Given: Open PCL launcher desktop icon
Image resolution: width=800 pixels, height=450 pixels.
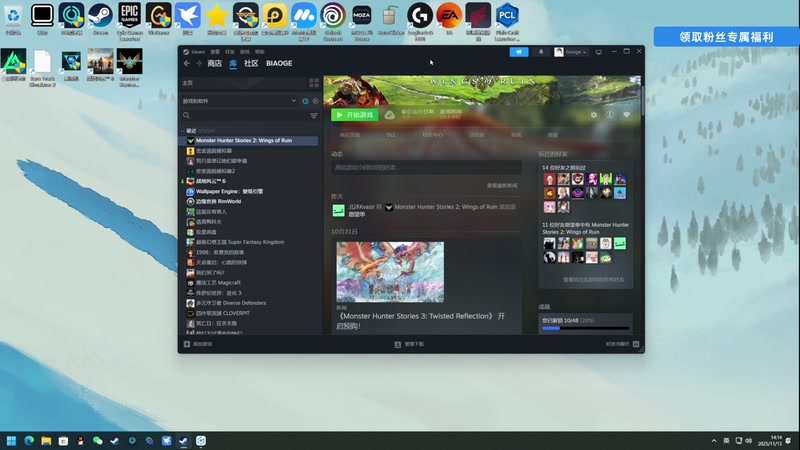Looking at the screenshot, I should 507,21.
